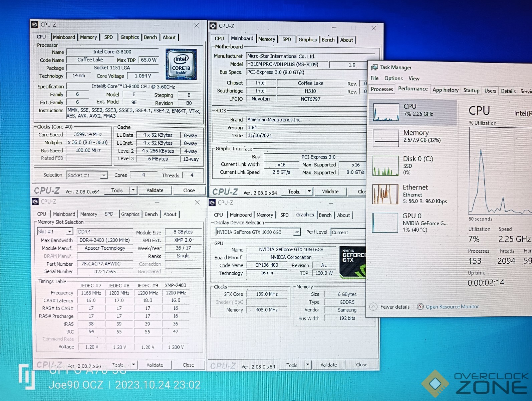Click the Apacer Technology module manufacturer field

point(105,248)
